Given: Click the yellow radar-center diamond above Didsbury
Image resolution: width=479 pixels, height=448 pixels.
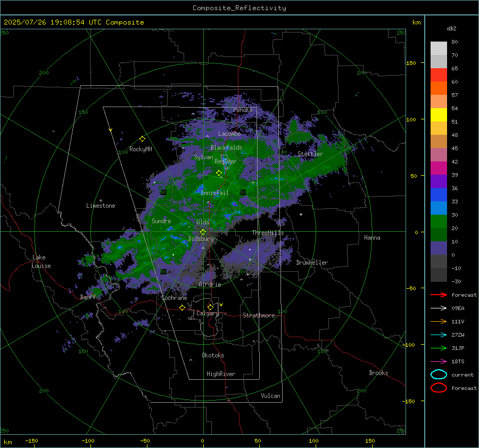Looking at the screenshot, I should [x=203, y=232].
